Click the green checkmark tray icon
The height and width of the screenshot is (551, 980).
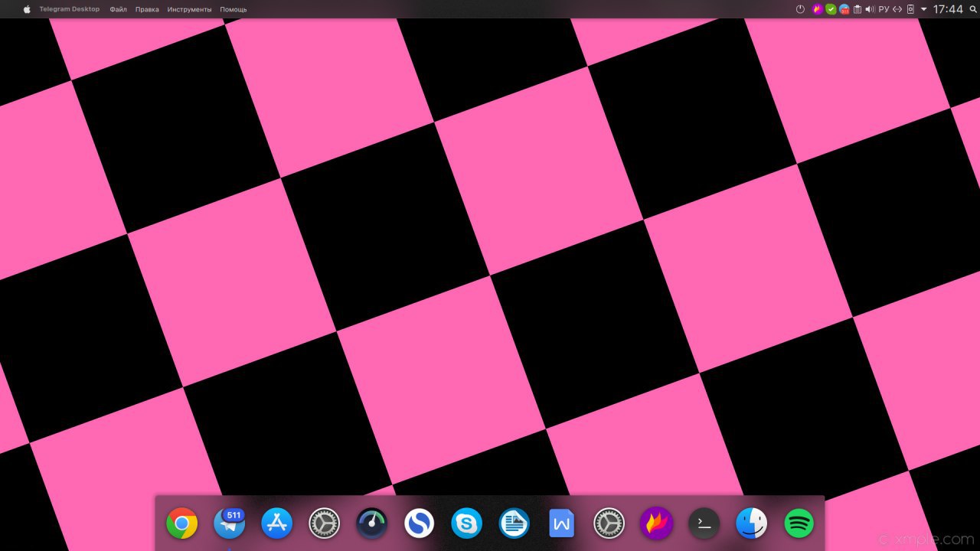pos(831,9)
